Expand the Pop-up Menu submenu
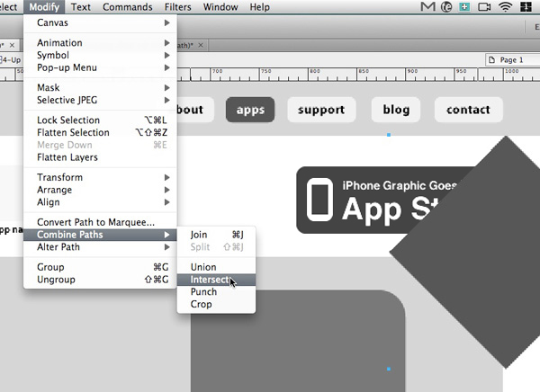Image resolution: width=540 pixels, height=392 pixels. (x=100, y=67)
